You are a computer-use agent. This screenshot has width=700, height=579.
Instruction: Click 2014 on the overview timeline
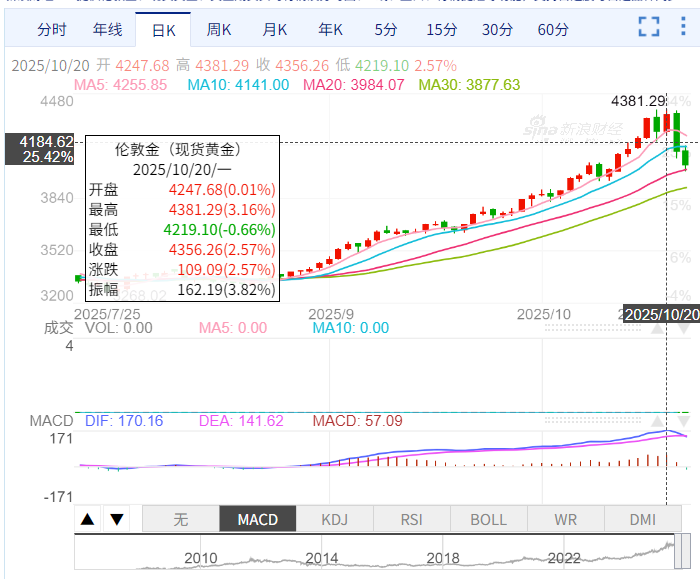322,558
